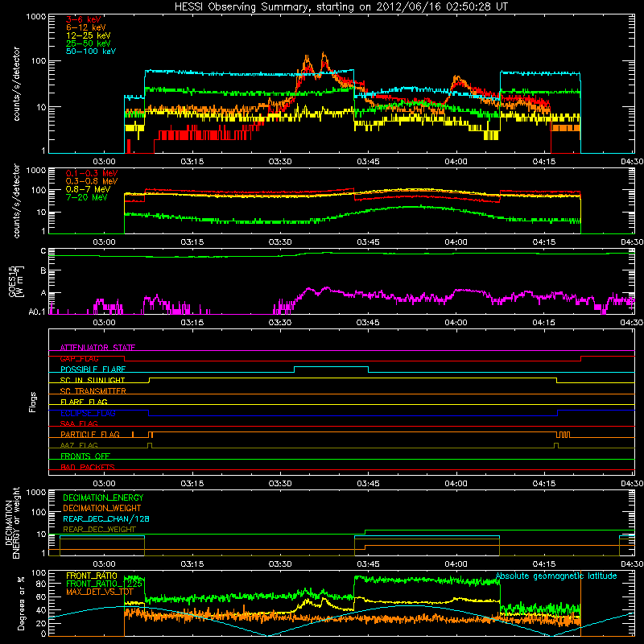
Task: Click the yellow 12-25 keV legend label
Action: click(89, 35)
